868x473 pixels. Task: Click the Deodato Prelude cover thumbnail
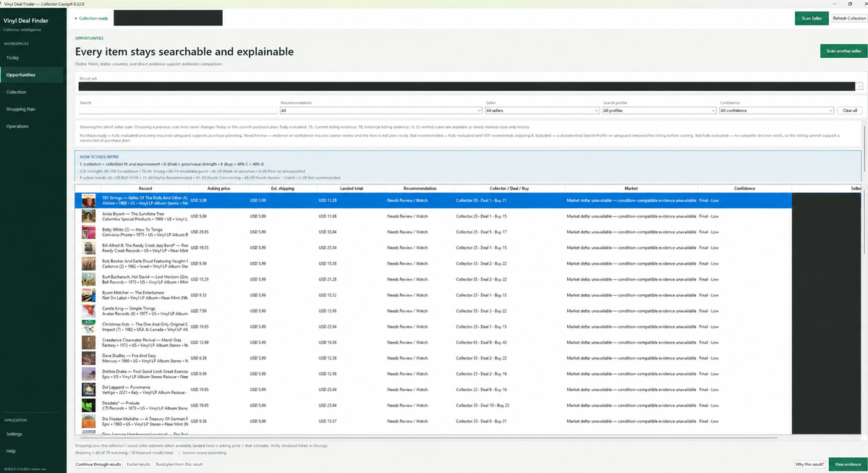(89, 405)
